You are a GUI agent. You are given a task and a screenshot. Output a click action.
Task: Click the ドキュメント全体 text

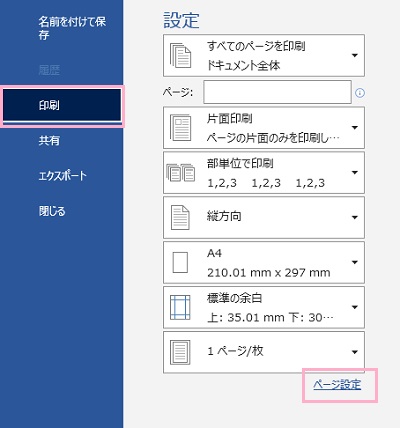pos(243,65)
